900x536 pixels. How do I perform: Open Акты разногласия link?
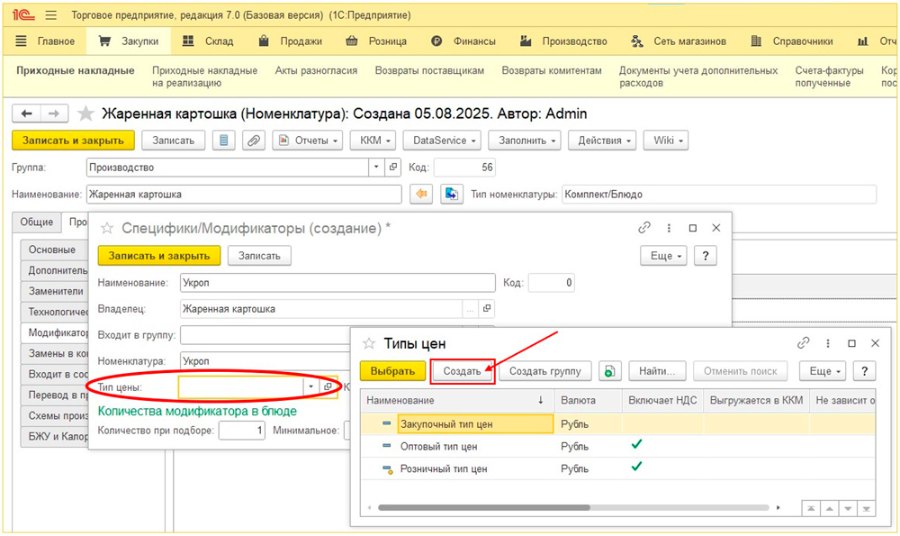(316, 71)
